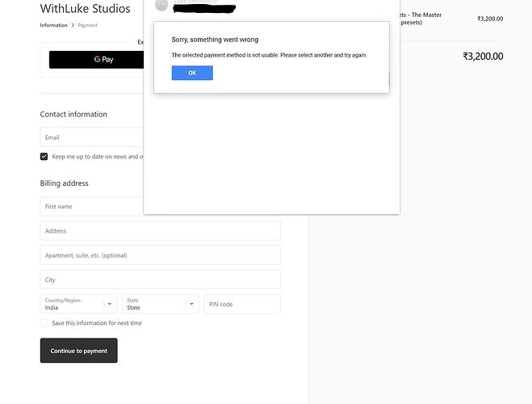Image resolution: width=532 pixels, height=404 pixels.
Task: Click the WithLuke Studios store title
Action: (x=85, y=9)
